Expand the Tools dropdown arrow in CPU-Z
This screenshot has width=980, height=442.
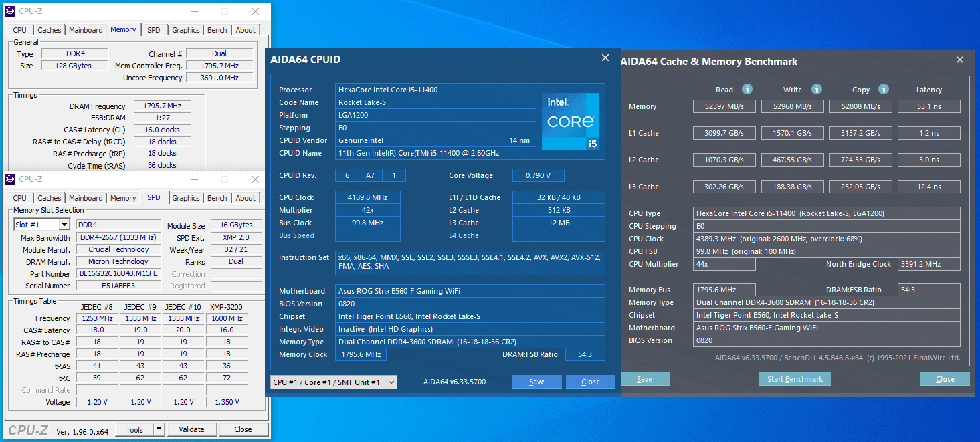(159, 429)
